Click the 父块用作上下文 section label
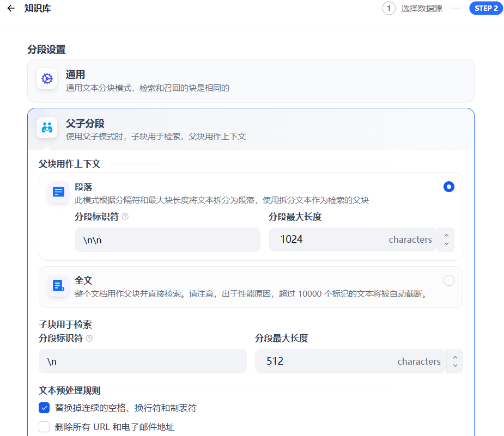 70,164
